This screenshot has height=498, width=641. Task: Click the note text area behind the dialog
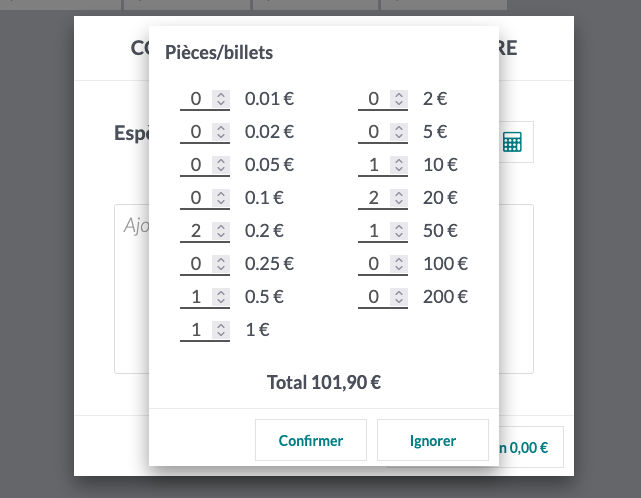(131, 290)
